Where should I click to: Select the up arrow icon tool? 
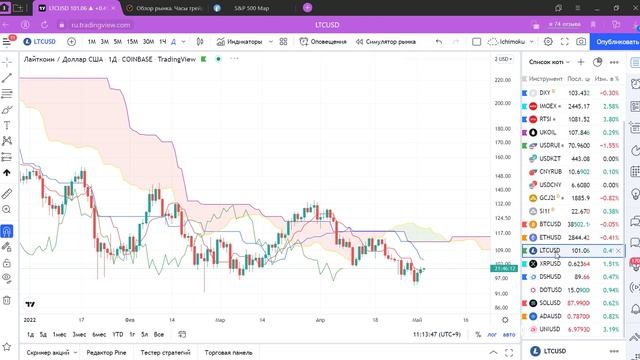pyautogui.click(x=7, y=173)
